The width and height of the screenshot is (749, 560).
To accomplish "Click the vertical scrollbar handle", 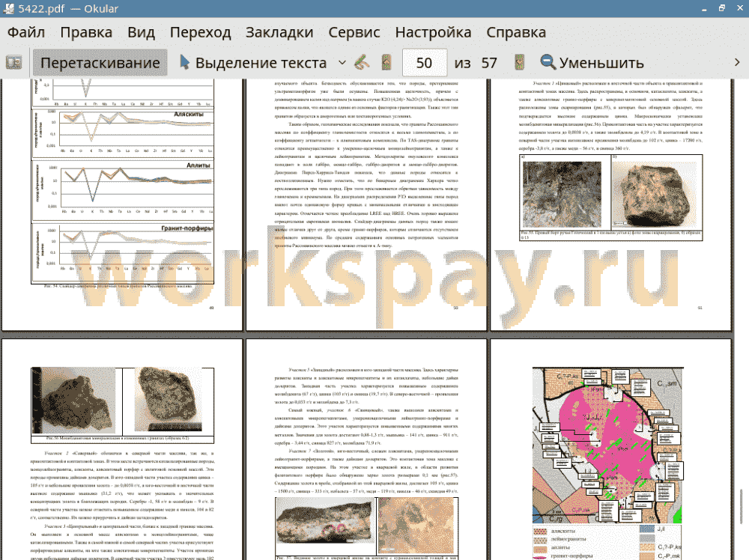I will [x=741, y=506].
